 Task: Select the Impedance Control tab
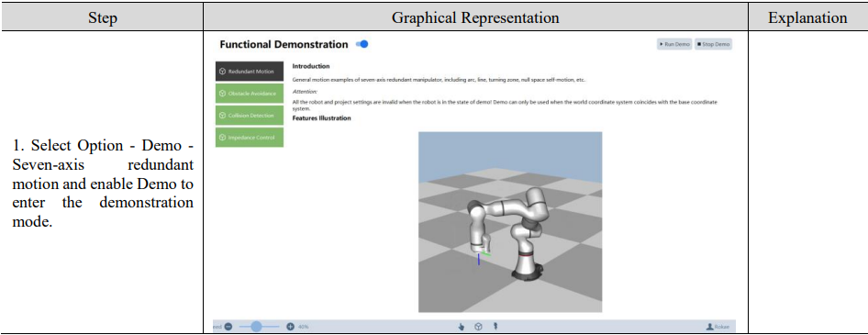click(x=249, y=138)
